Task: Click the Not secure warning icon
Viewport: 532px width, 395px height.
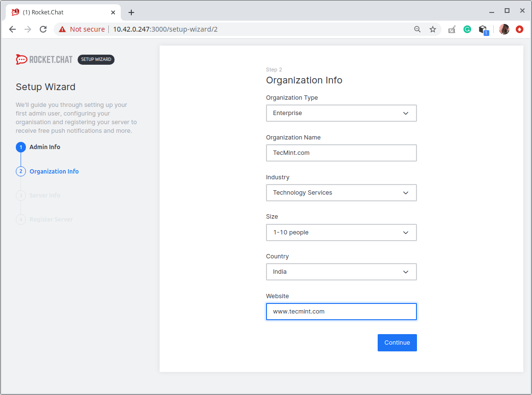Action: pos(62,29)
